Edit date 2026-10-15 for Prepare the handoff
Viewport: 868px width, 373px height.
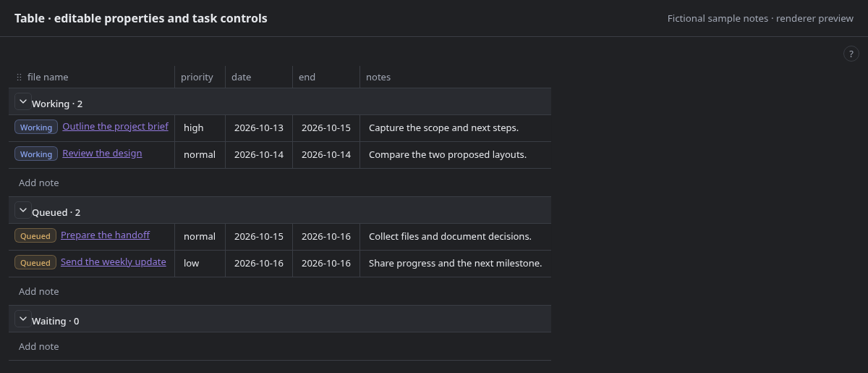coord(259,237)
